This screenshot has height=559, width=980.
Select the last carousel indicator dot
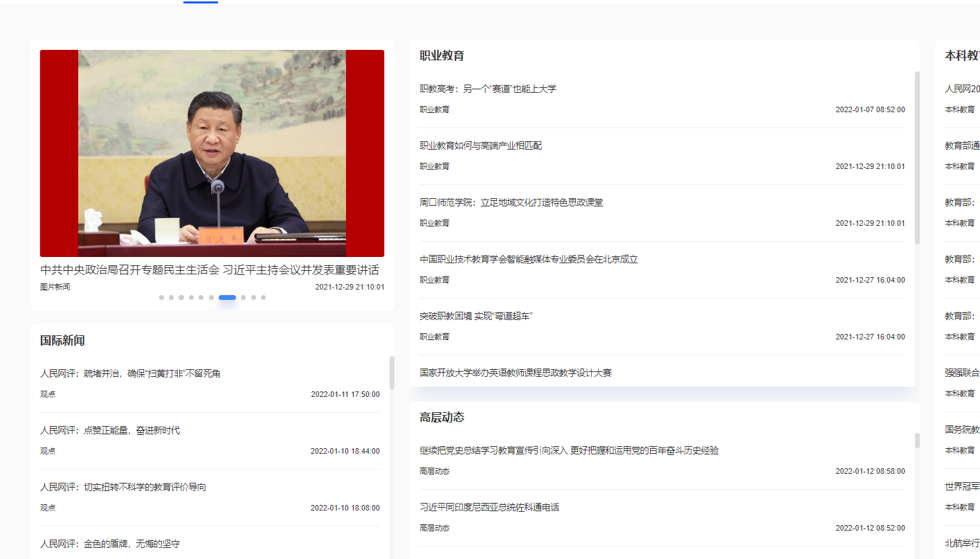coord(263,297)
